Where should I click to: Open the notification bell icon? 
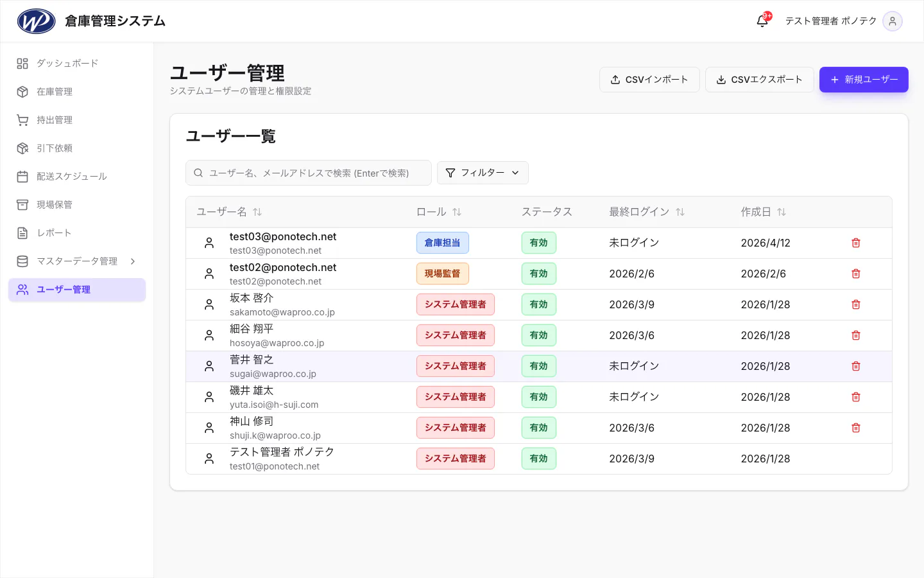coord(762,21)
